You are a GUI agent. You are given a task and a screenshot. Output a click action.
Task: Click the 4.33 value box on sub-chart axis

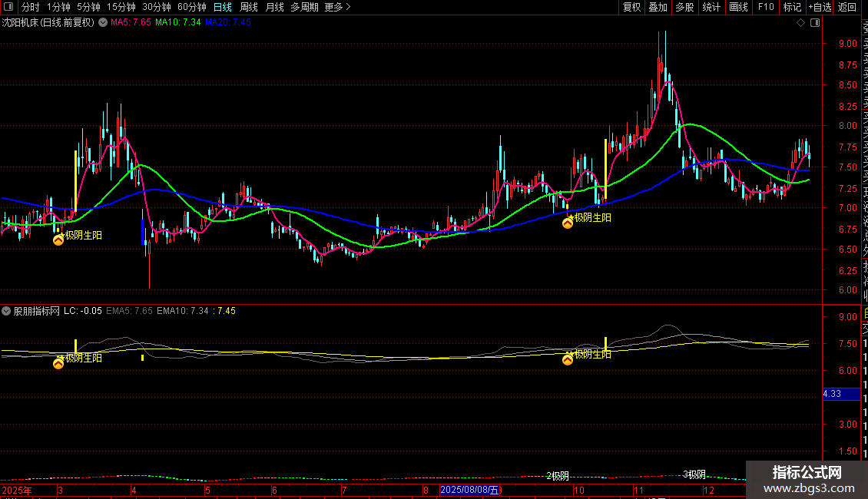(841, 394)
